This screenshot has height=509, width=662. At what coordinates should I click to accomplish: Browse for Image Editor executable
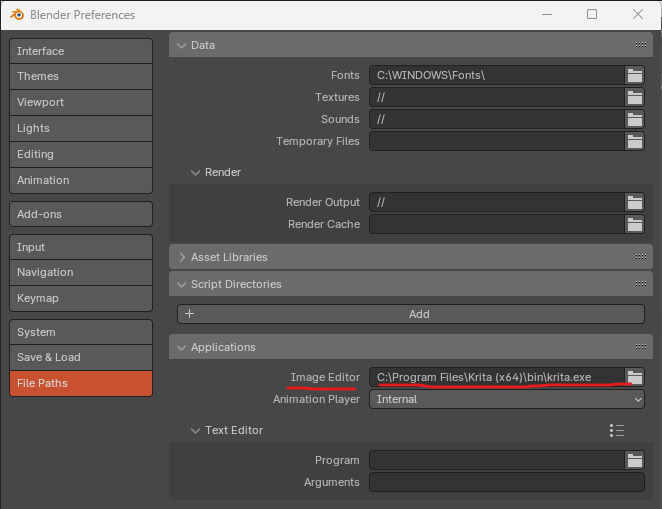point(634,377)
